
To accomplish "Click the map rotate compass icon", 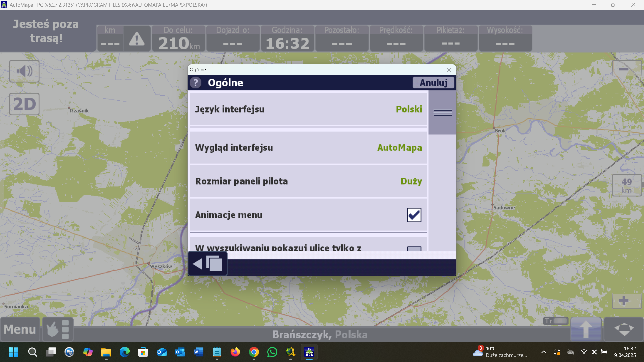I will click(x=624, y=329).
